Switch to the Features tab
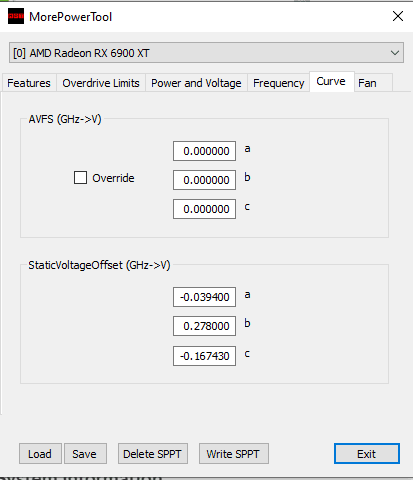 pyautogui.click(x=29, y=83)
